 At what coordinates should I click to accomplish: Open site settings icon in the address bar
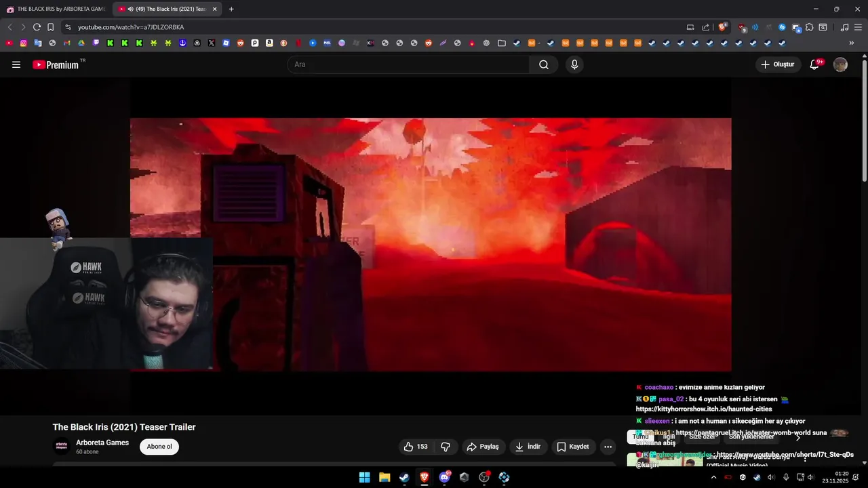click(x=68, y=27)
